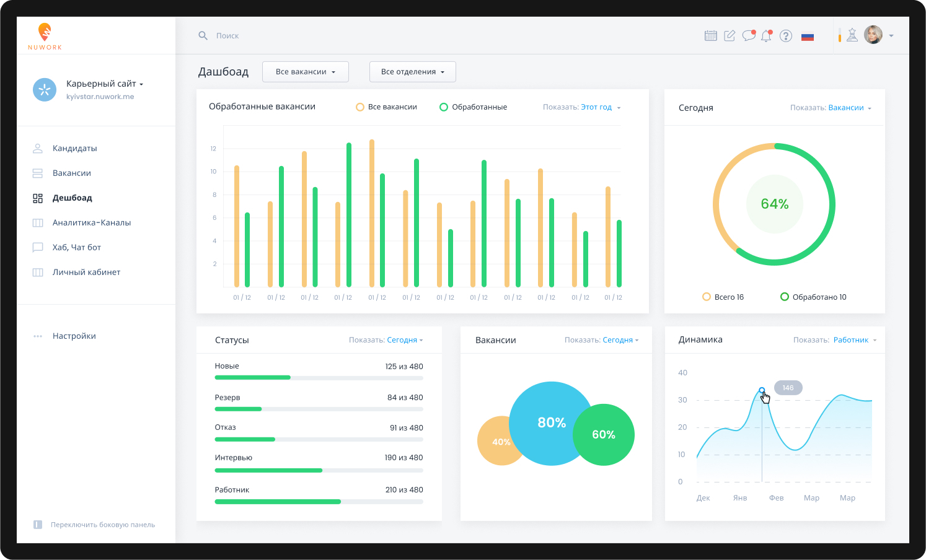Click the Russian flag language icon
Screen dimensions: 926x560
(x=807, y=37)
